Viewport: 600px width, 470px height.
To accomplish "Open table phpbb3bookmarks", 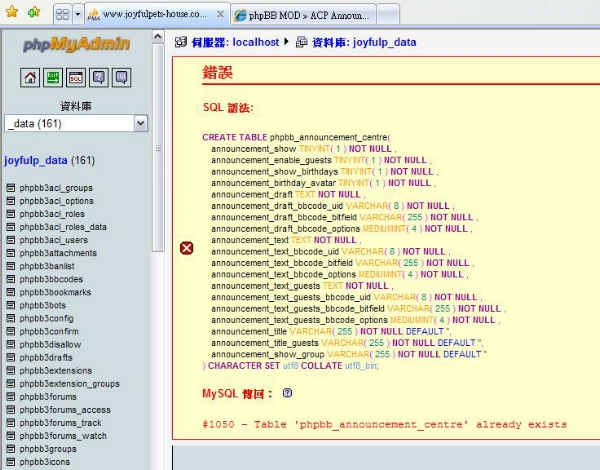I will coord(55,292).
